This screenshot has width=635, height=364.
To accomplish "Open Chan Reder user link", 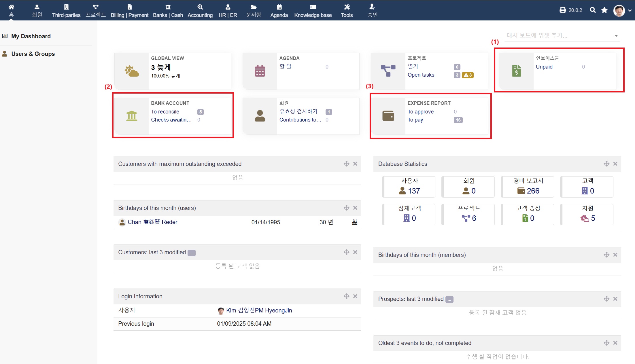I will point(152,222).
